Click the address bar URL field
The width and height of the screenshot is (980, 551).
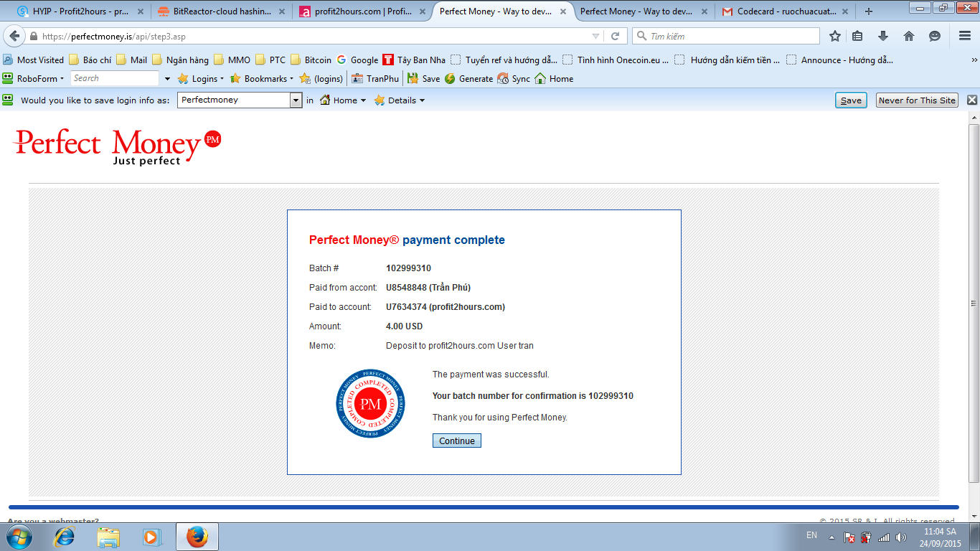(x=314, y=37)
